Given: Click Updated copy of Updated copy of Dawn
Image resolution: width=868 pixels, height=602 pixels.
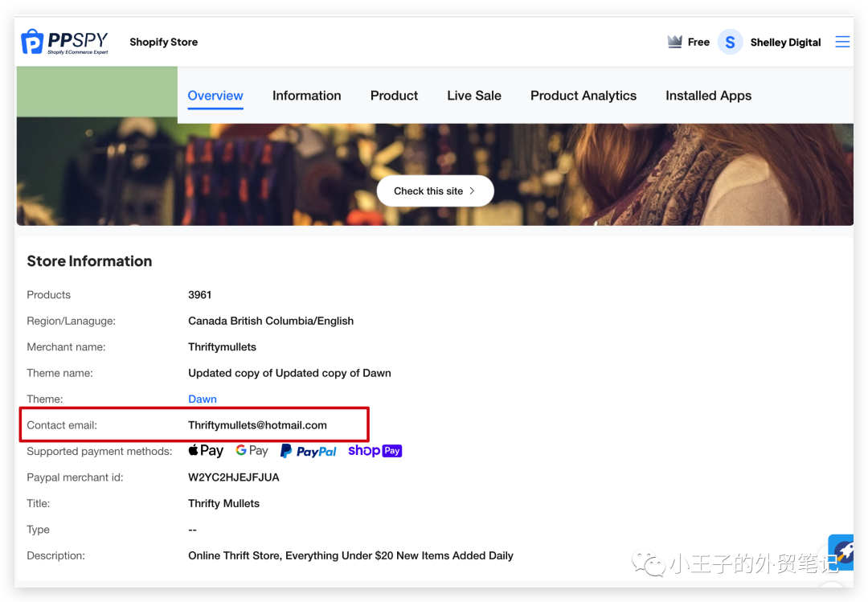Looking at the screenshot, I should tap(289, 373).
